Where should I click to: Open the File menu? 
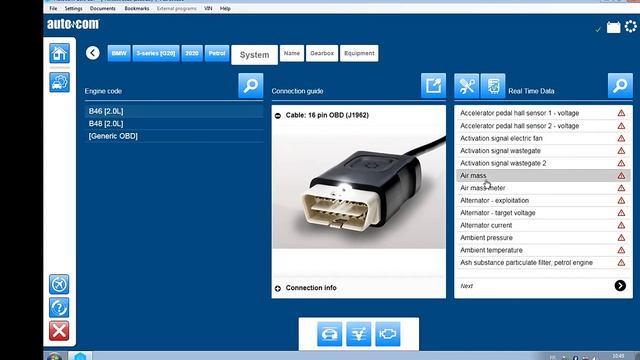click(53, 8)
